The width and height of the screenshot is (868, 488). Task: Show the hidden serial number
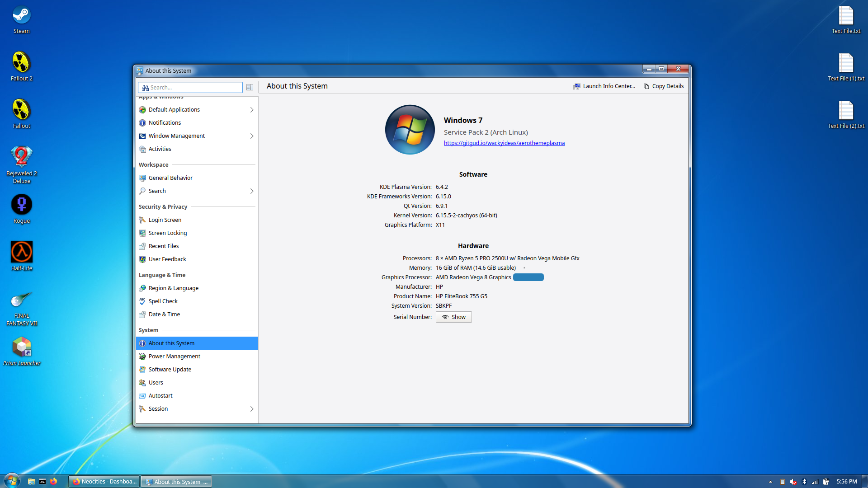[x=453, y=317]
